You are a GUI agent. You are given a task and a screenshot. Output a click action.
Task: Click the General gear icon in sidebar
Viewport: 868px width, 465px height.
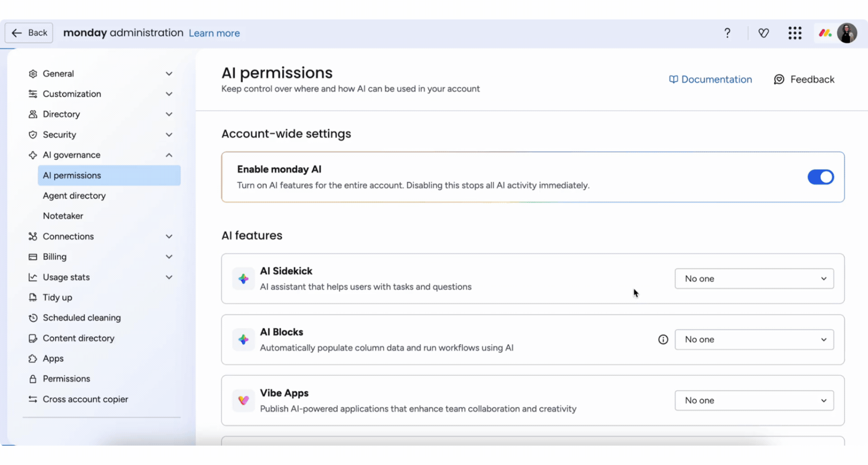click(33, 74)
